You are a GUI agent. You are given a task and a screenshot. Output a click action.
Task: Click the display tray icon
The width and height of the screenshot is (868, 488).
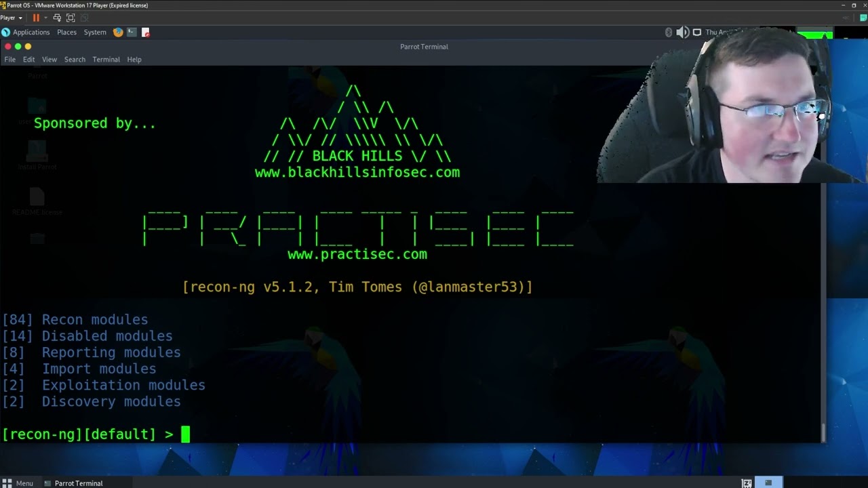[x=697, y=32]
